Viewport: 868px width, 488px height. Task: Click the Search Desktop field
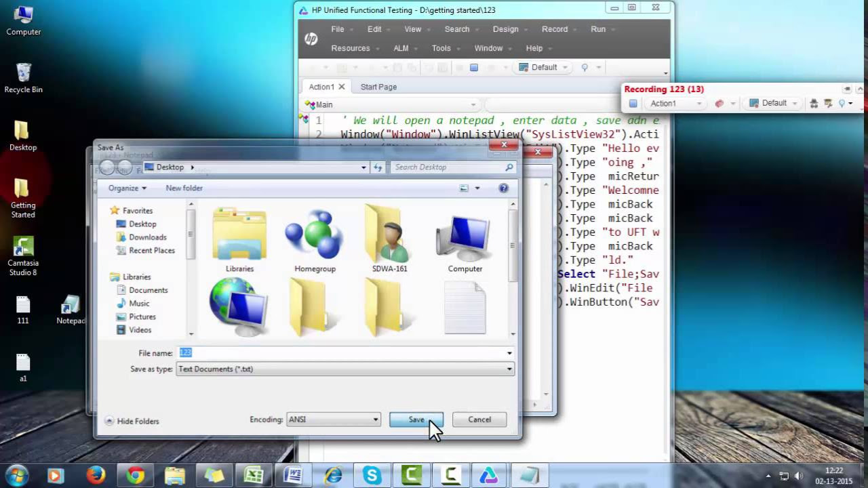(452, 167)
